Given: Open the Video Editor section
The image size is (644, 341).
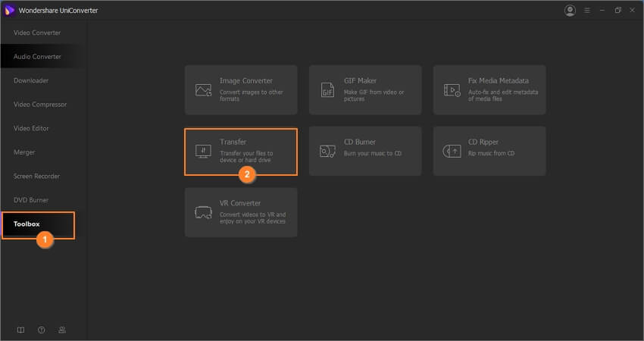Looking at the screenshot, I should point(31,128).
